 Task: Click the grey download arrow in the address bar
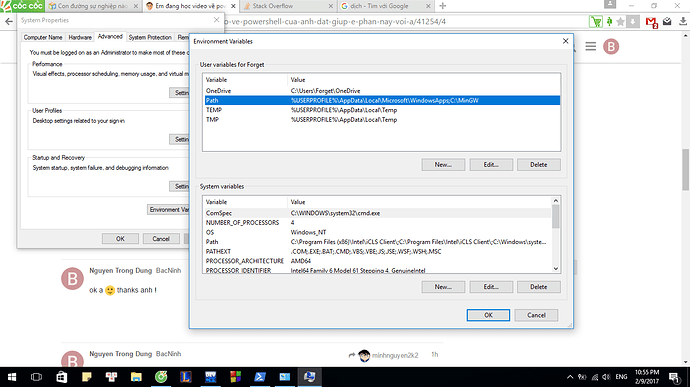coord(633,22)
